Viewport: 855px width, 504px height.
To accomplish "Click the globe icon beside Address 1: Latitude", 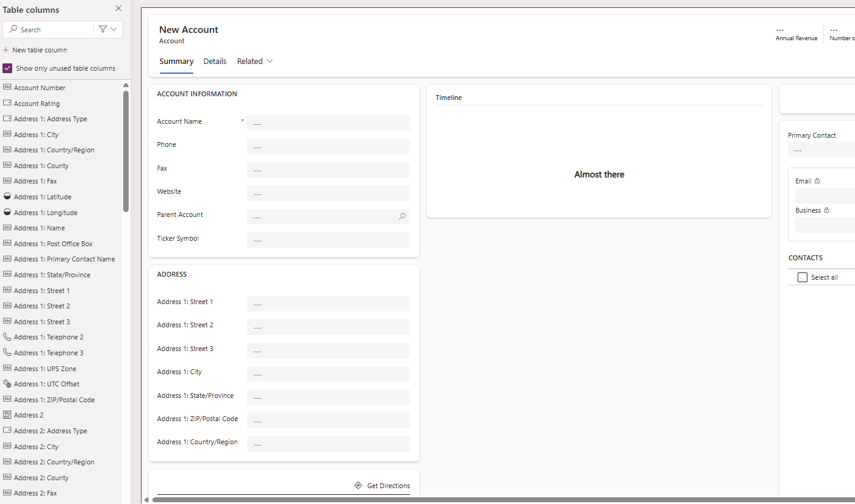I will coord(7,196).
